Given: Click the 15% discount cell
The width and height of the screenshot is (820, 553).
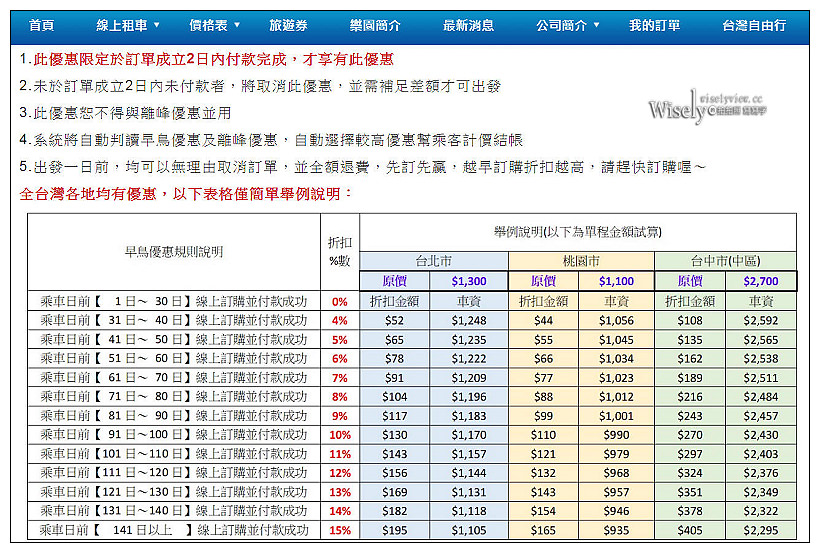Looking at the screenshot, I should point(340,531).
